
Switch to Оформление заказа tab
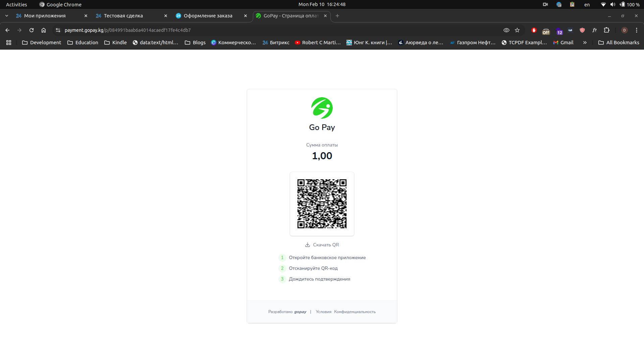(x=208, y=16)
